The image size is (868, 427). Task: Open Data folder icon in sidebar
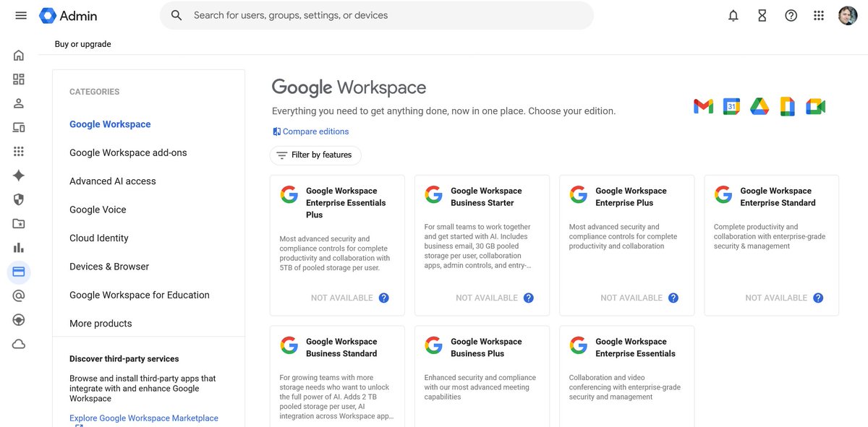point(19,224)
